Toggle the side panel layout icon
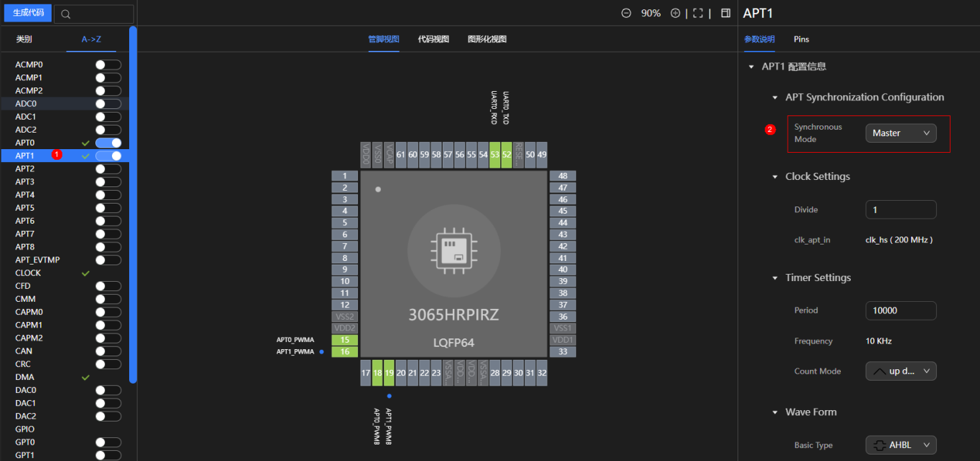980x461 pixels. pyautogui.click(x=725, y=13)
